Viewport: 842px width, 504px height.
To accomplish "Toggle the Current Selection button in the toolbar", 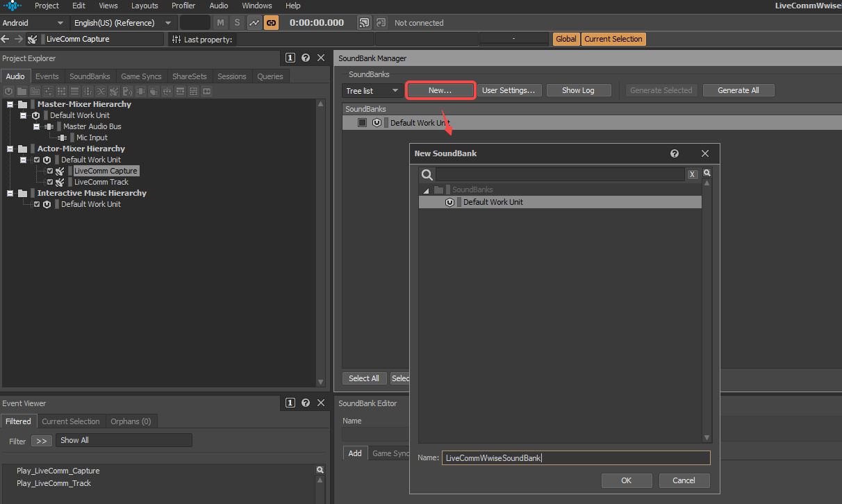I will pos(613,39).
